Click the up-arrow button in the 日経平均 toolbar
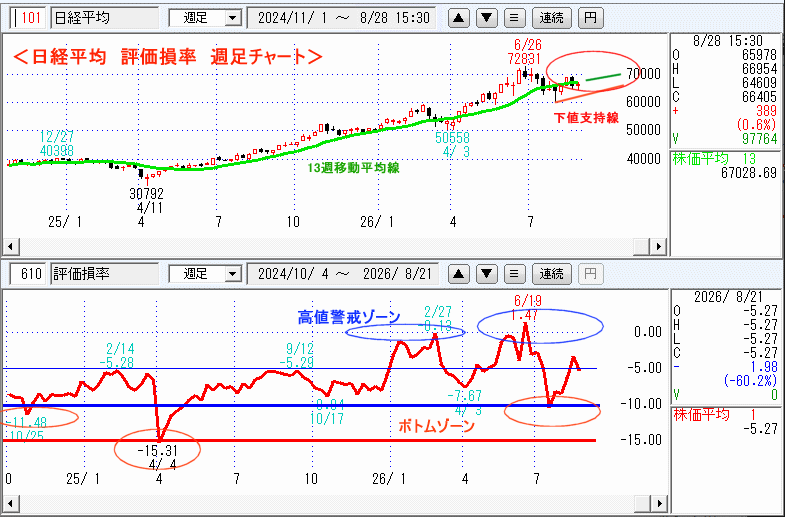This screenshot has height=517, width=785. click(x=458, y=19)
